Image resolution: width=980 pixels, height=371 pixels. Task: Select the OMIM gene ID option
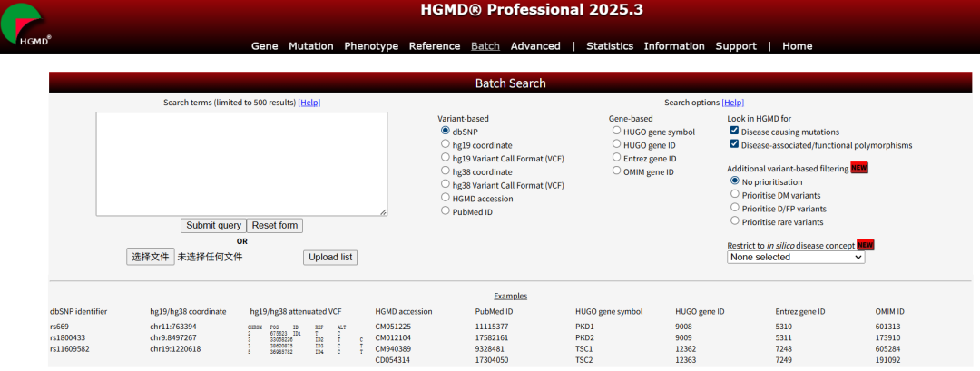point(617,171)
